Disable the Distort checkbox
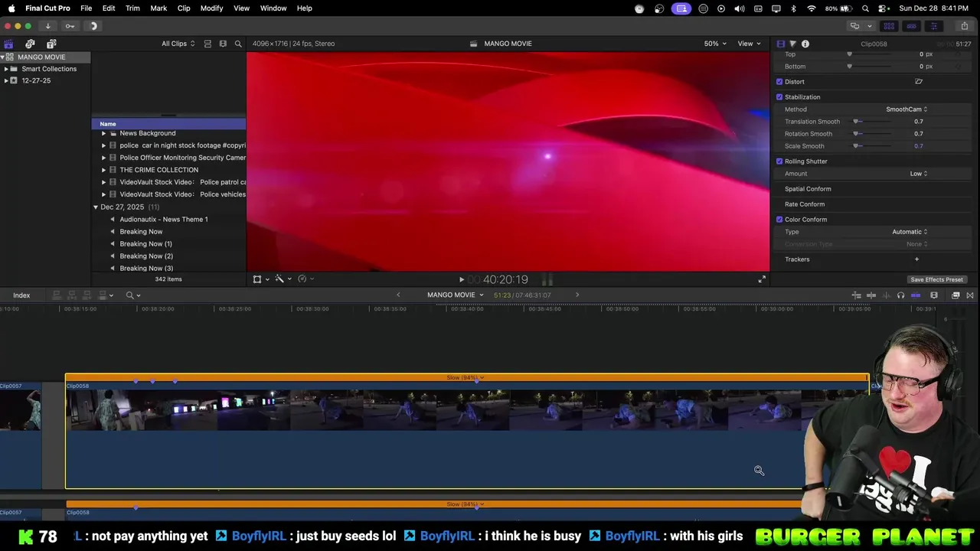 click(x=779, y=82)
